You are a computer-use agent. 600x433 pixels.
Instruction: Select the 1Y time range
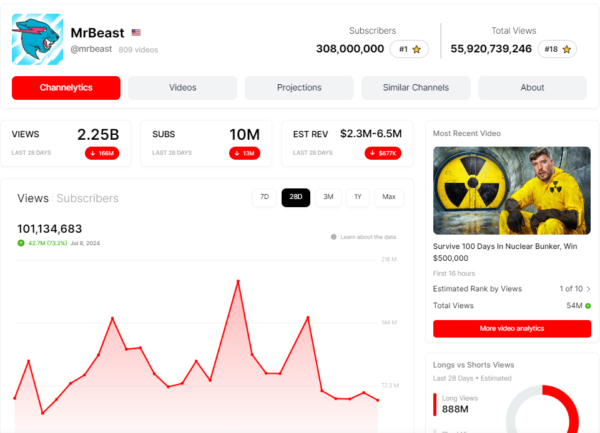[358, 197]
